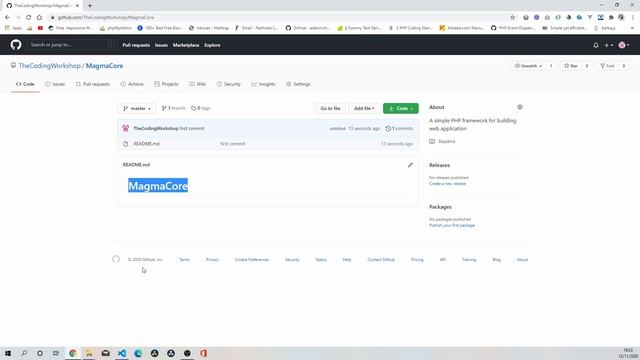View the 1 branch link
The height and width of the screenshot is (360, 640).
point(173,108)
